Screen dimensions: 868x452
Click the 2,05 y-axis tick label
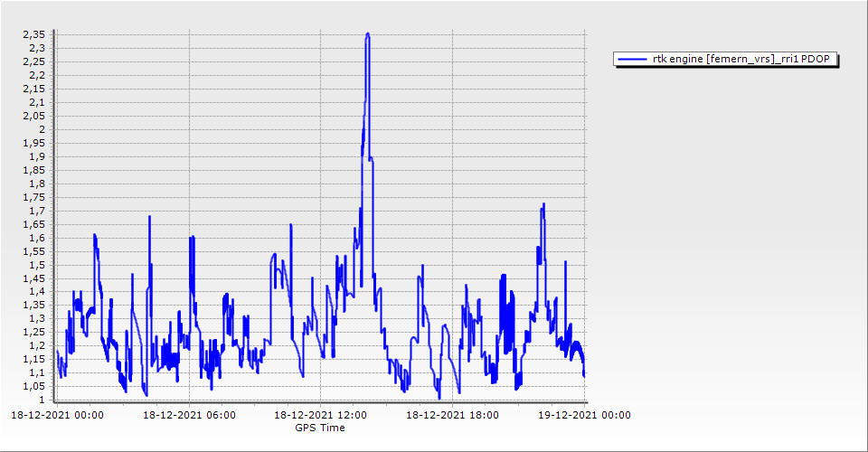tap(33, 116)
